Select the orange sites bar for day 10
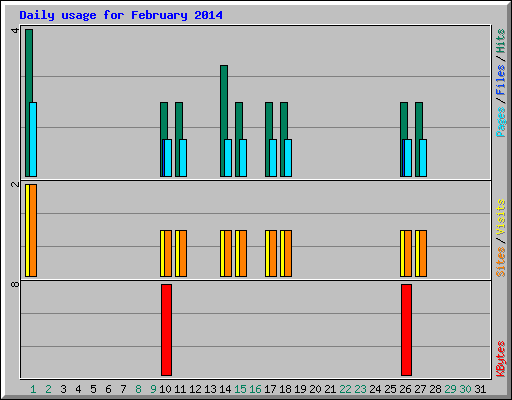 (168, 253)
